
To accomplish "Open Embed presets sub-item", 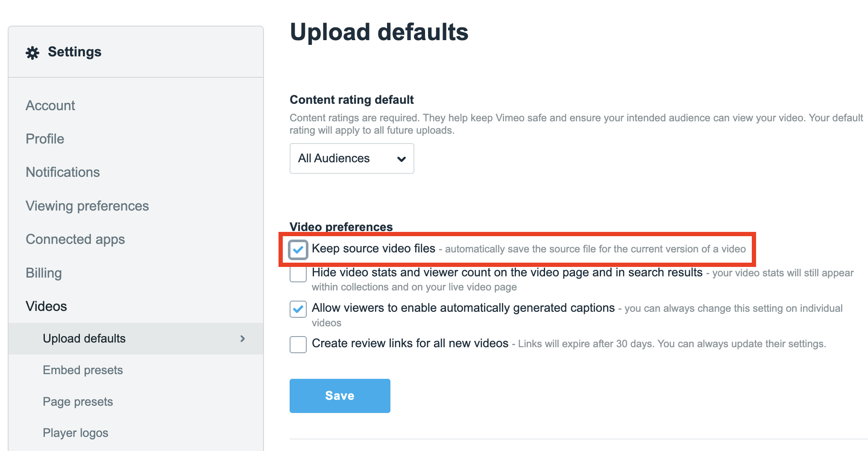I will coord(83,370).
